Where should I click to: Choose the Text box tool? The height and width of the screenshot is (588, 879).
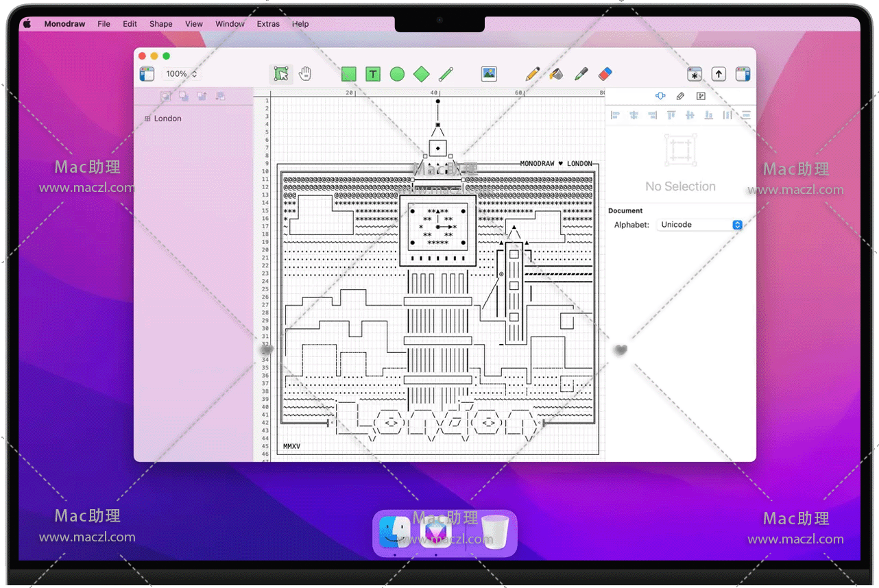click(x=372, y=74)
